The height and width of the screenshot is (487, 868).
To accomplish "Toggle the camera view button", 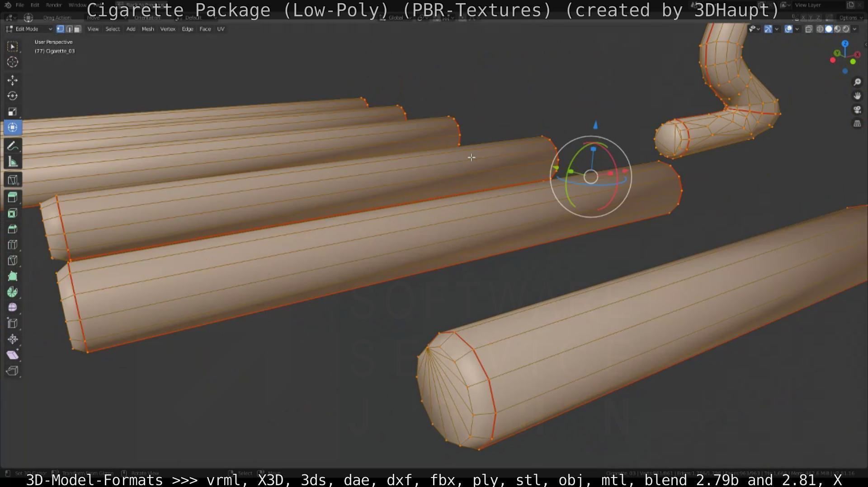I will (857, 110).
